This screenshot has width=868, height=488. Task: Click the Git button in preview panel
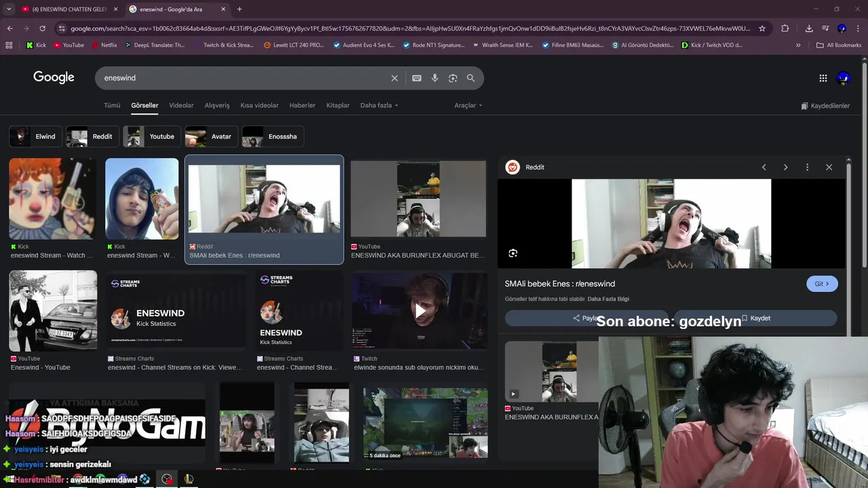coord(822,284)
